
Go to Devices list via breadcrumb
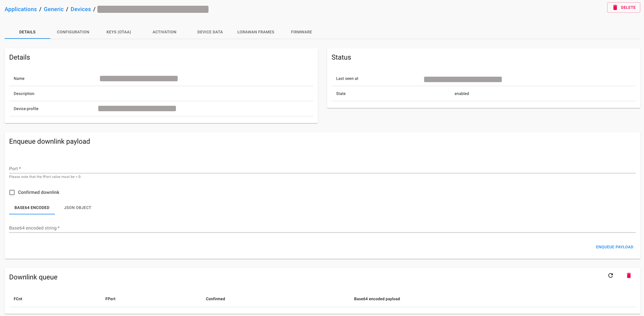click(x=80, y=9)
